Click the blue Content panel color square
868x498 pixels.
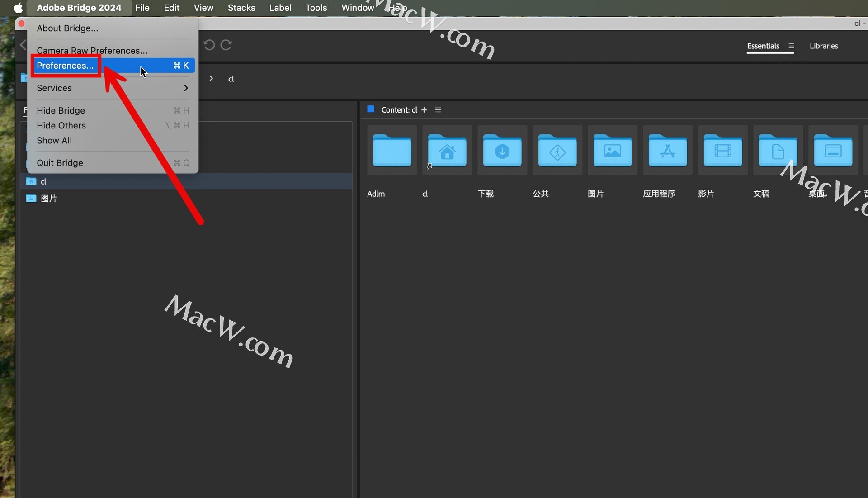(x=371, y=109)
